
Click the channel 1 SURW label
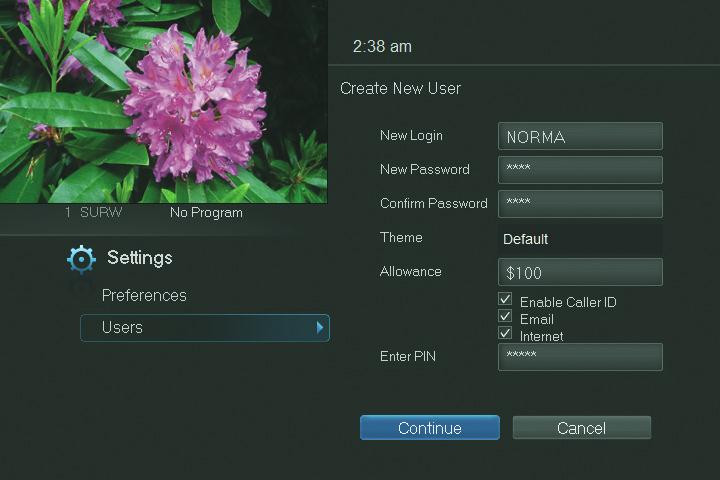point(92,213)
